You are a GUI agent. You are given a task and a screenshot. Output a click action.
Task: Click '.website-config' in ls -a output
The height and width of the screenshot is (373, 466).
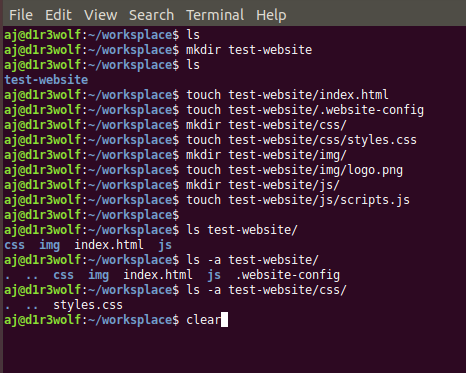(x=288, y=275)
